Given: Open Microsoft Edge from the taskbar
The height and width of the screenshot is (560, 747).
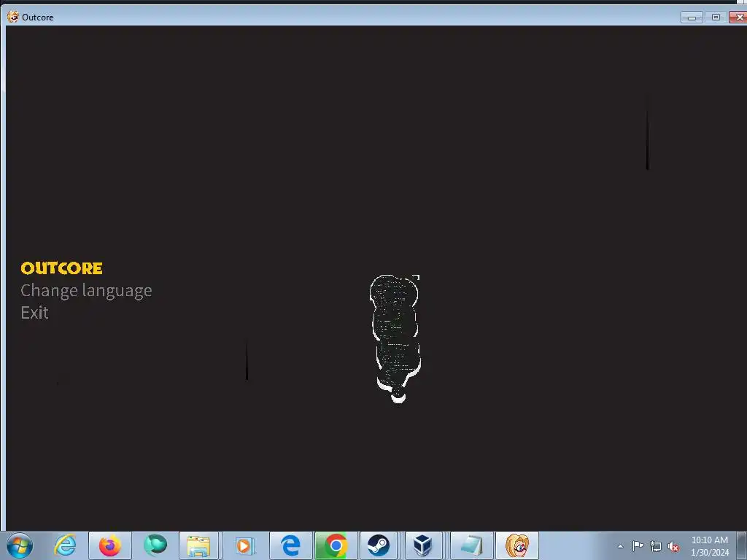Looking at the screenshot, I should click(x=290, y=545).
